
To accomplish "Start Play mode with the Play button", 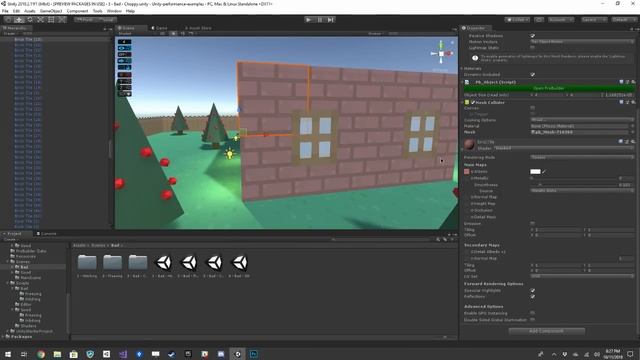I will 309,20.
